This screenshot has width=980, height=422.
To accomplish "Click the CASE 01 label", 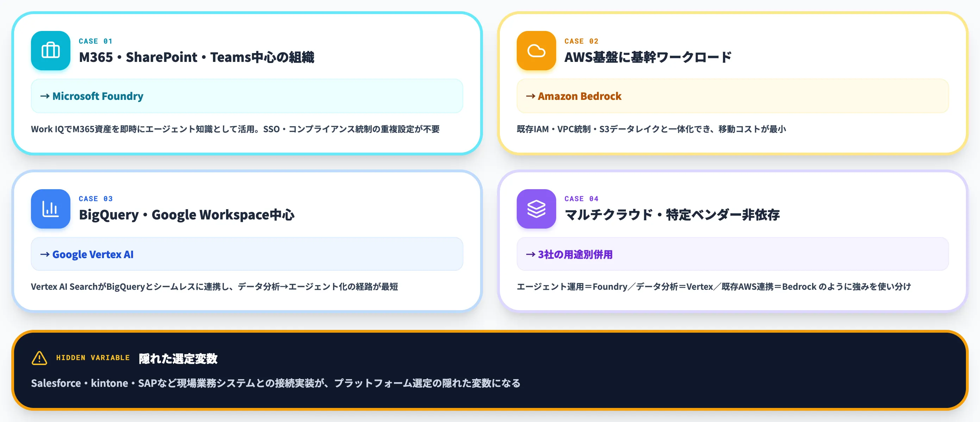I will click(95, 41).
